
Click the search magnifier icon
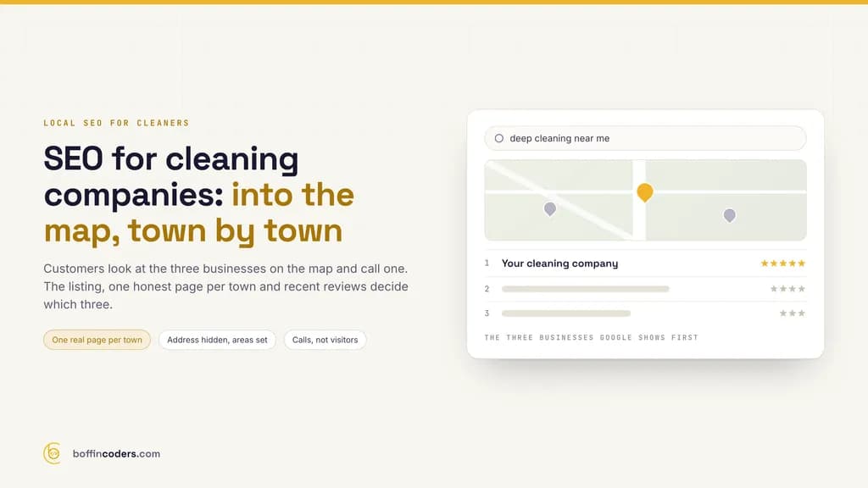point(498,138)
